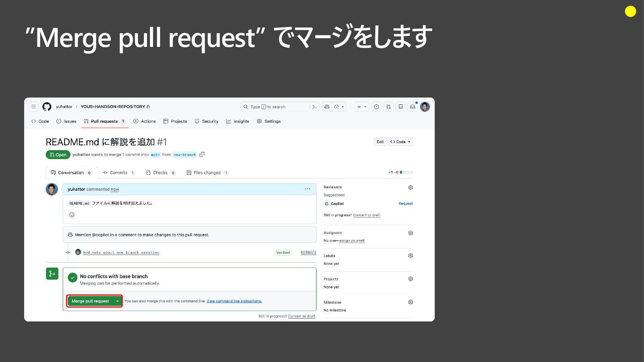Add an emoji reaction to the comment
The width and height of the screenshot is (644, 362).
tap(72, 215)
